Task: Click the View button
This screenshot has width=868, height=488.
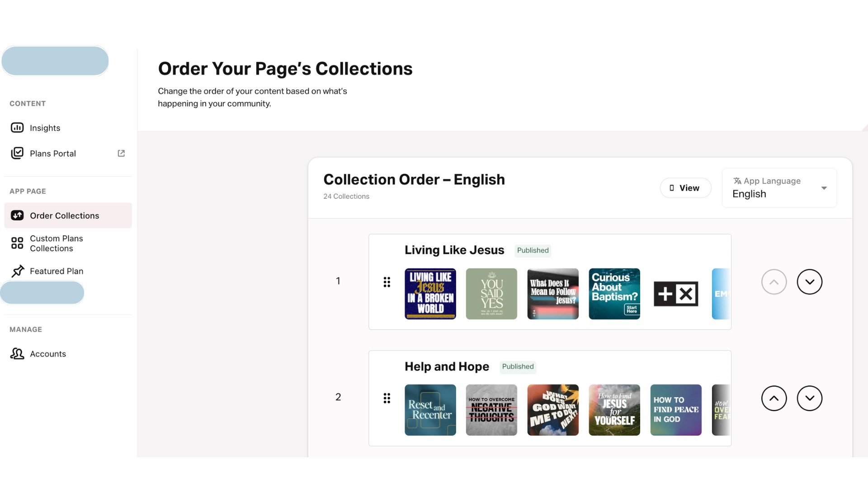Action: (x=685, y=188)
